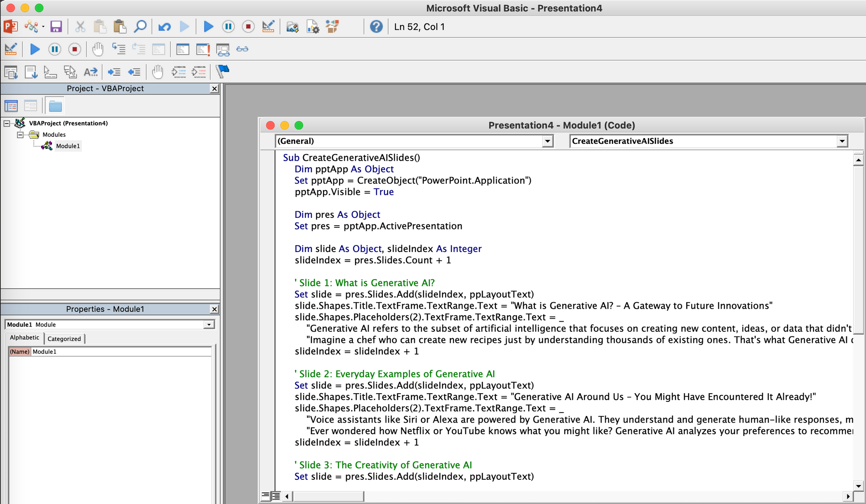
Task: Toggle Design Mode at the start of the Debug toolbar
Action: click(11, 49)
